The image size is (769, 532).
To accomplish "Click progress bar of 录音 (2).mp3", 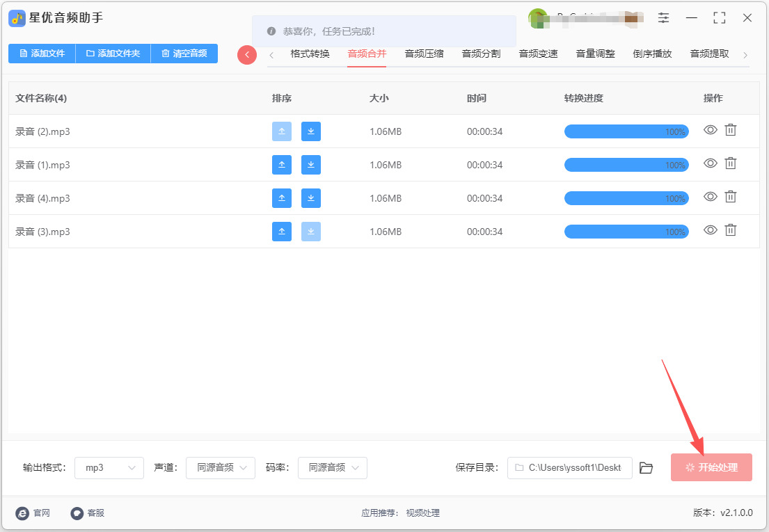I will click(626, 131).
